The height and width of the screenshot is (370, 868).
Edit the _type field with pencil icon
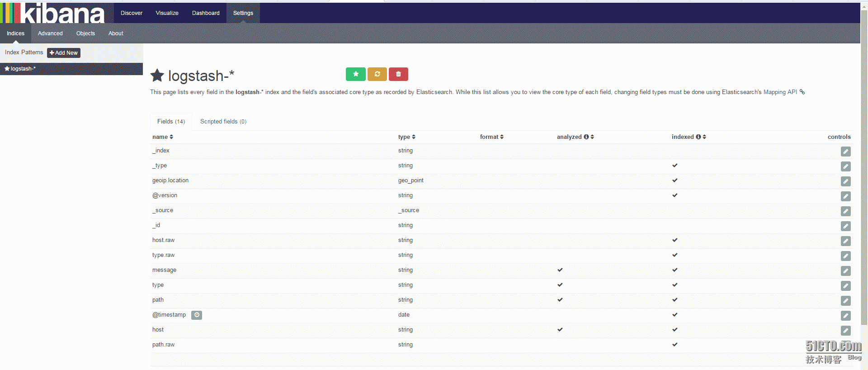(x=845, y=166)
